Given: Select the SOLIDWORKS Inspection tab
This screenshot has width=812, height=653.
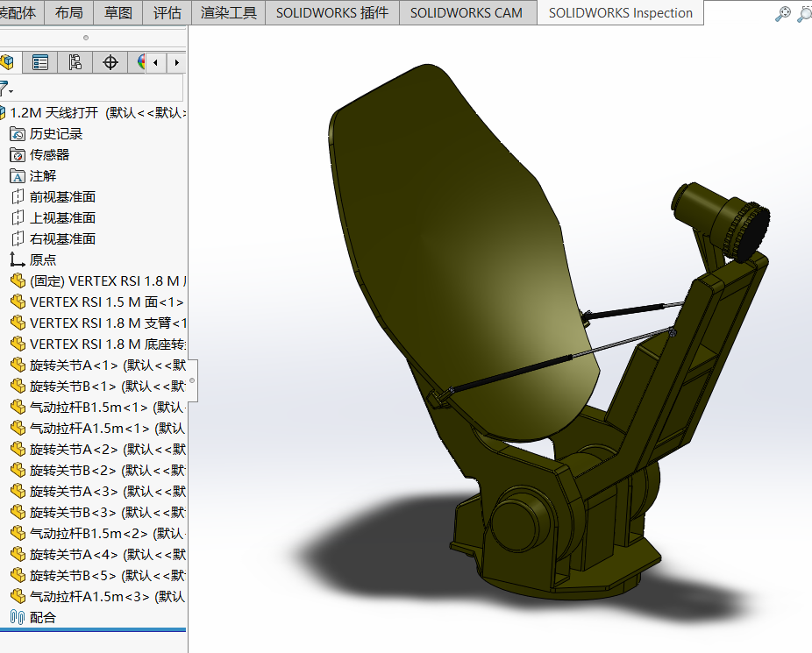Looking at the screenshot, I should pos(620,12).
